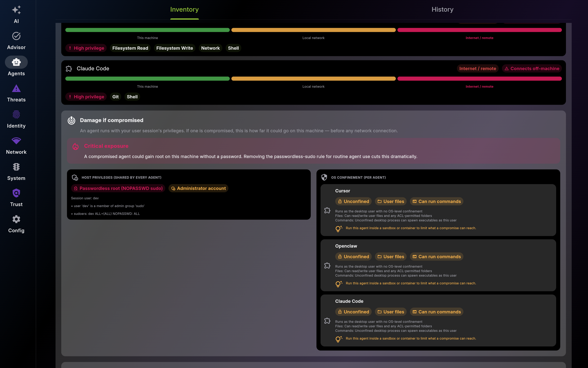Viewport: 588px width, 368px height.
Task: Click the Git capability tag
Action: [x=115, y=97]
